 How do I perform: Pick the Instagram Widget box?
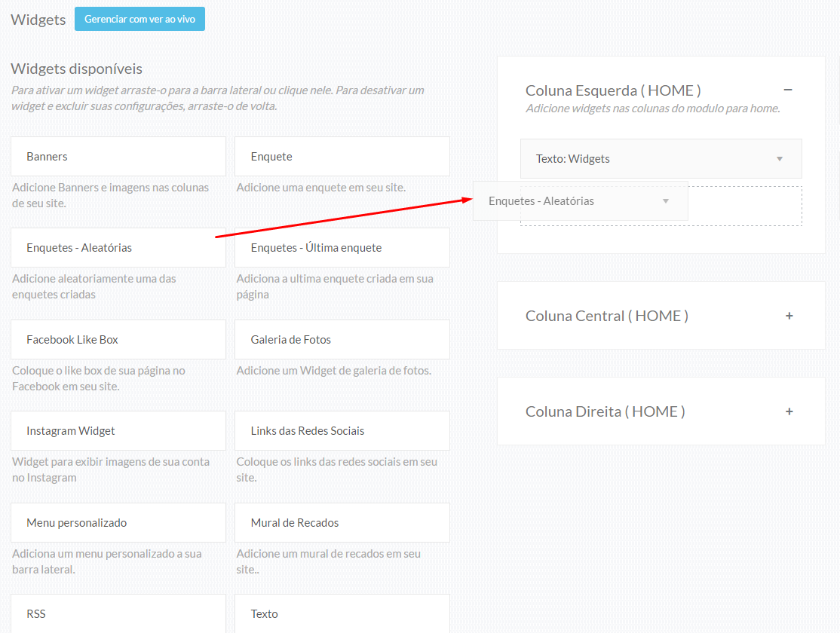click(118, 430)
